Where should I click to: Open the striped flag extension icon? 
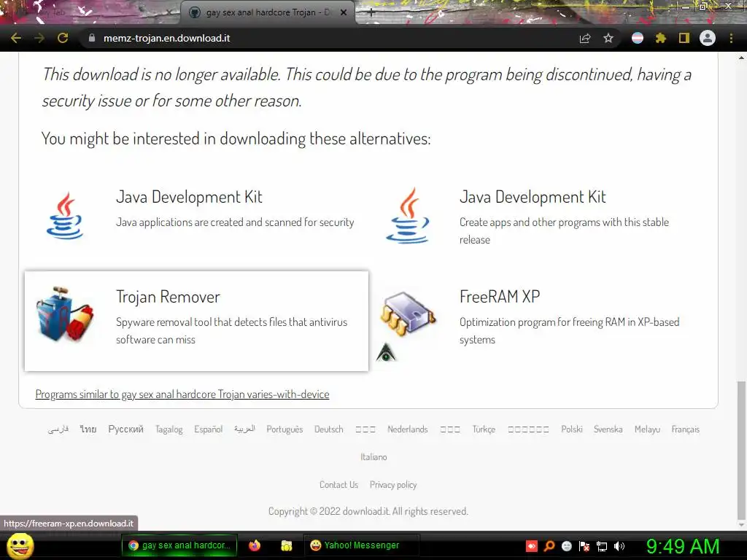[638, 38]
